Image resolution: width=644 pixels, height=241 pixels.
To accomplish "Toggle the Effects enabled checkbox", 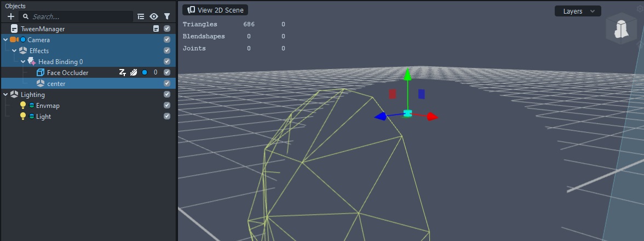I will 166,50.
